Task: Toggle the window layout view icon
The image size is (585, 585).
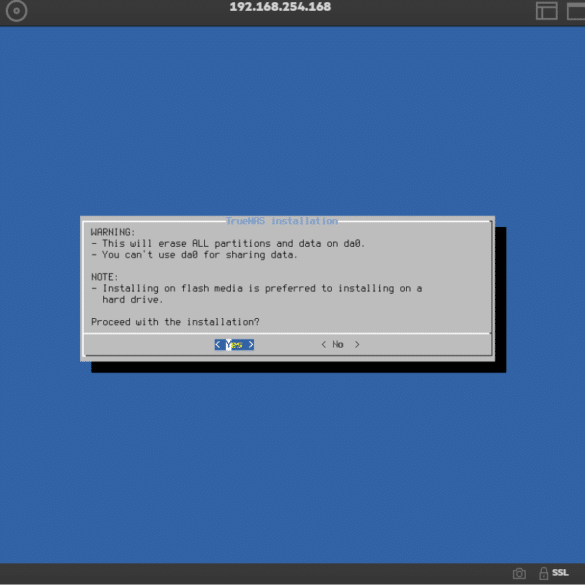Action: point(547,11)
